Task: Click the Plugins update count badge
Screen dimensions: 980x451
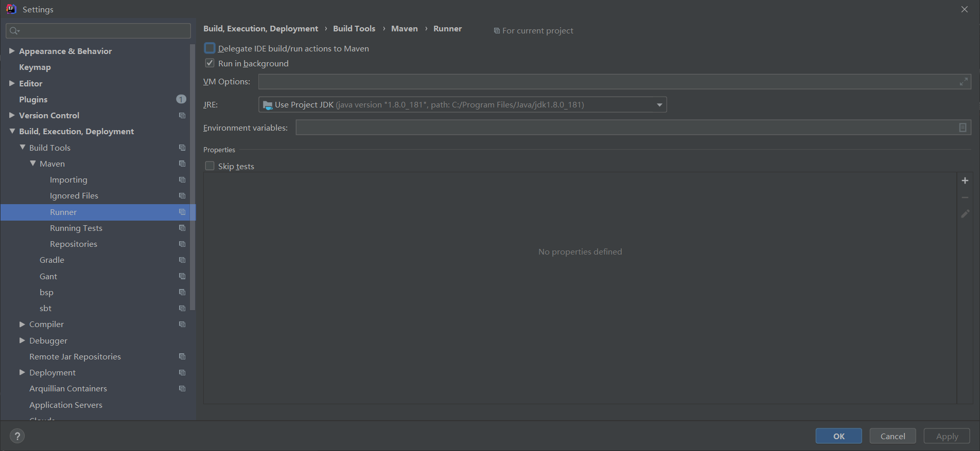Action: coord(181,99)
